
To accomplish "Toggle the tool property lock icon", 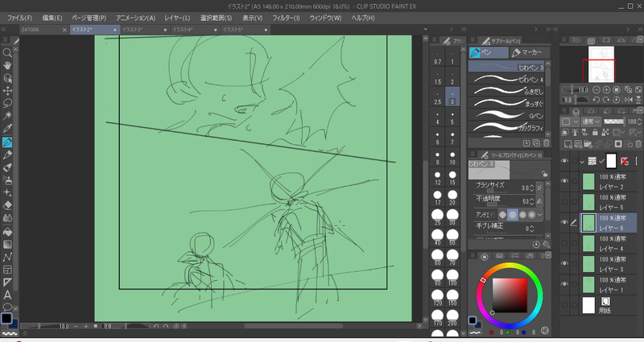I will pos(544,174).
